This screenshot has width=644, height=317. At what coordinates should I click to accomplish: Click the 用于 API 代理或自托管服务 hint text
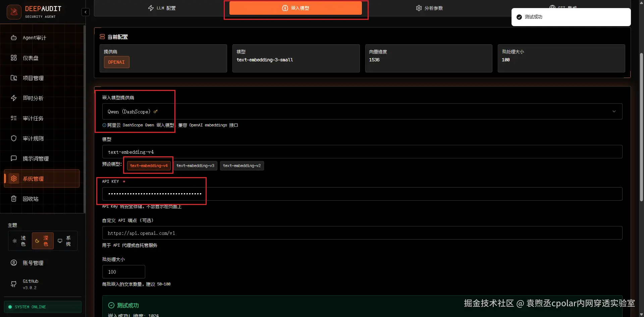tap(130, 245)
